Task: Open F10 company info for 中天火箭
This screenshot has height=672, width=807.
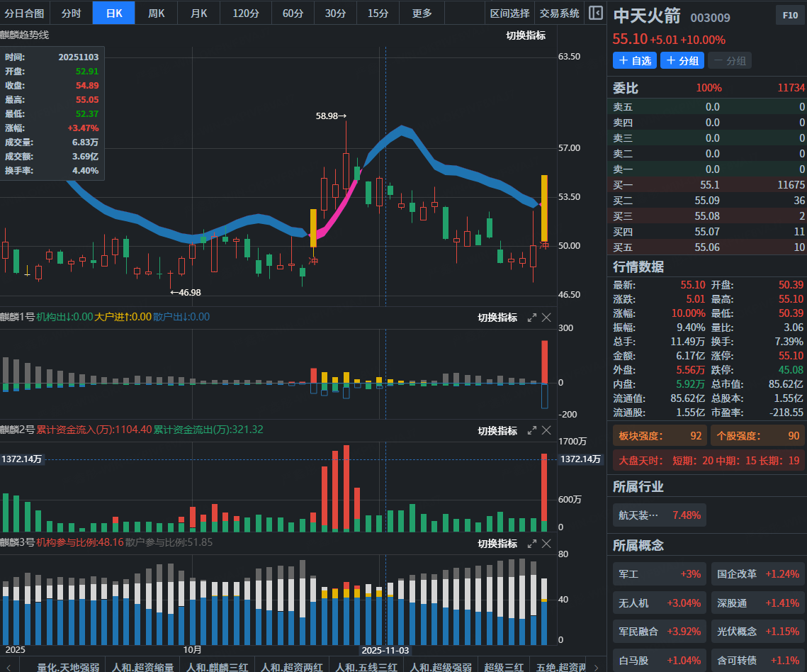Action: [x=790, y=16]
